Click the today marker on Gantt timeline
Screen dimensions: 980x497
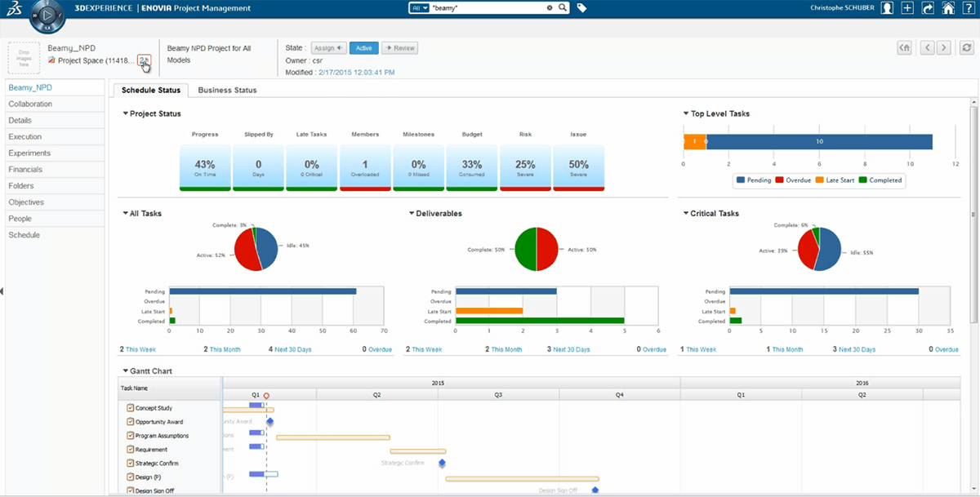(x=266, y=395)
